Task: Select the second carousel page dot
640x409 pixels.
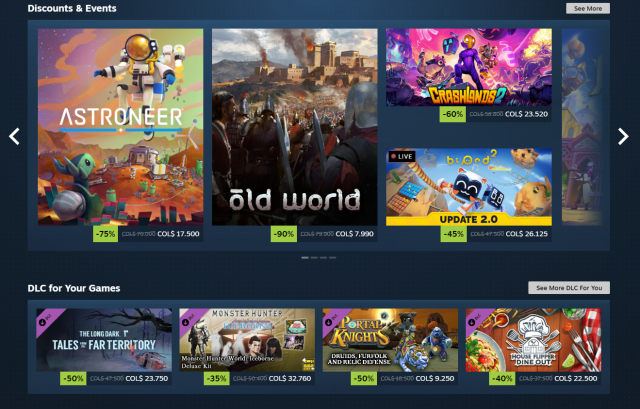Action: [314, 258]
